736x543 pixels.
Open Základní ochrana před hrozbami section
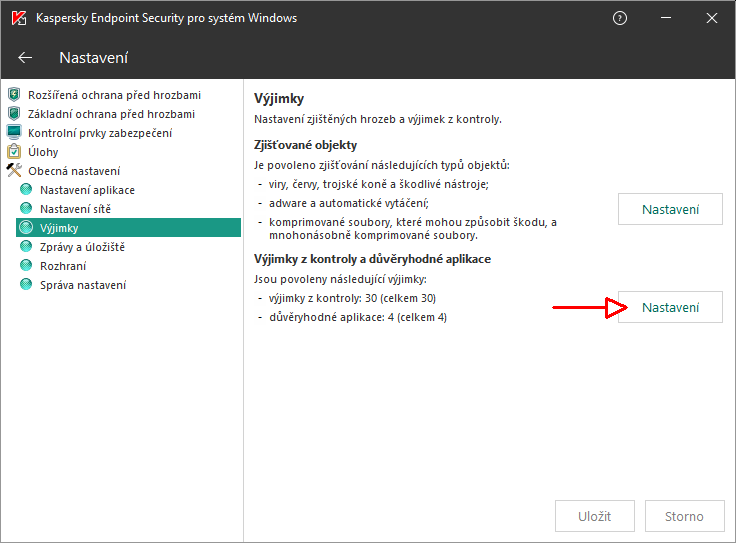click(x=111, y=114)
